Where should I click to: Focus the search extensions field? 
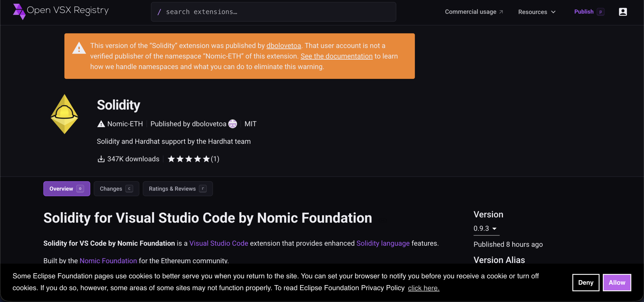click(x=273, y=12)
